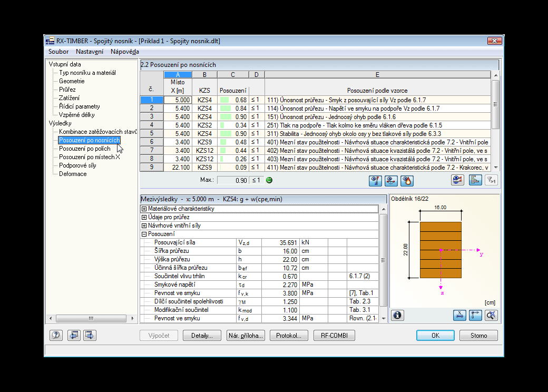
Task: Go to next window with right arrow icon
Action: [x=90, y=336]
